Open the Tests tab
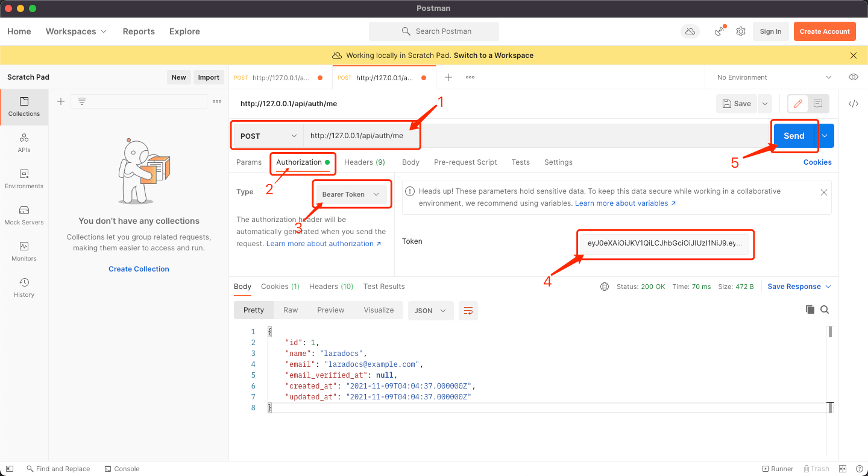This screenshot has height=476, width=868. 520,162
